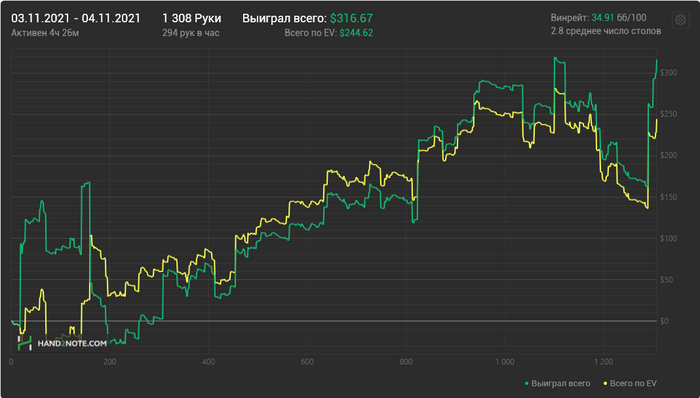This screenshot has height=398, width=700.
Task: Click '2.8 среднее число столов' text
Action: coord(606,31)
